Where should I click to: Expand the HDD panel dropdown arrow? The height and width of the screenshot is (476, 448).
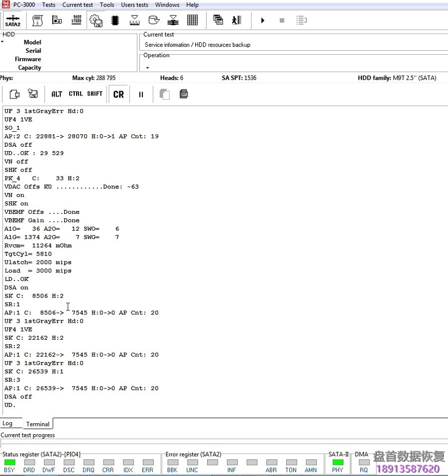click(x=2, y=42)
